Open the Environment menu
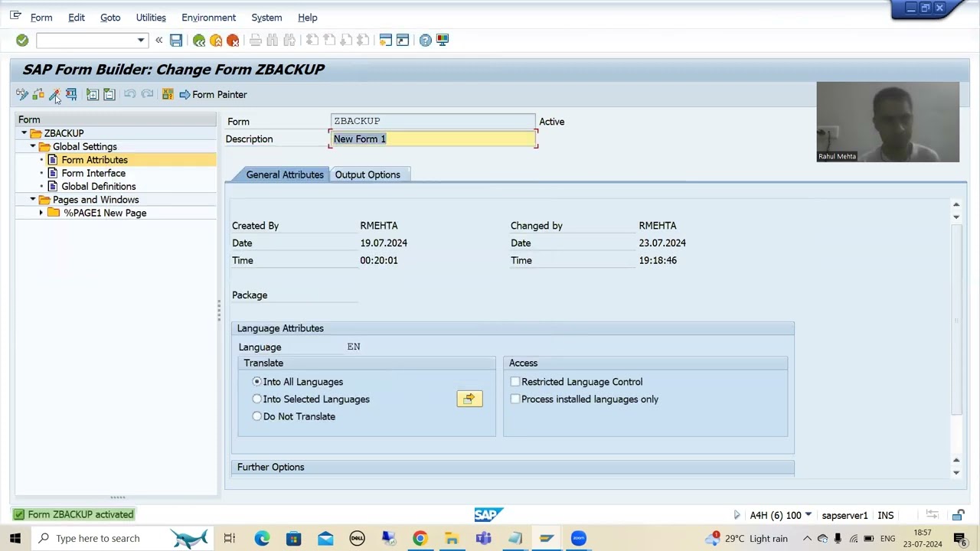The width and height of the screenshot is (980, 551). (208, 18)
